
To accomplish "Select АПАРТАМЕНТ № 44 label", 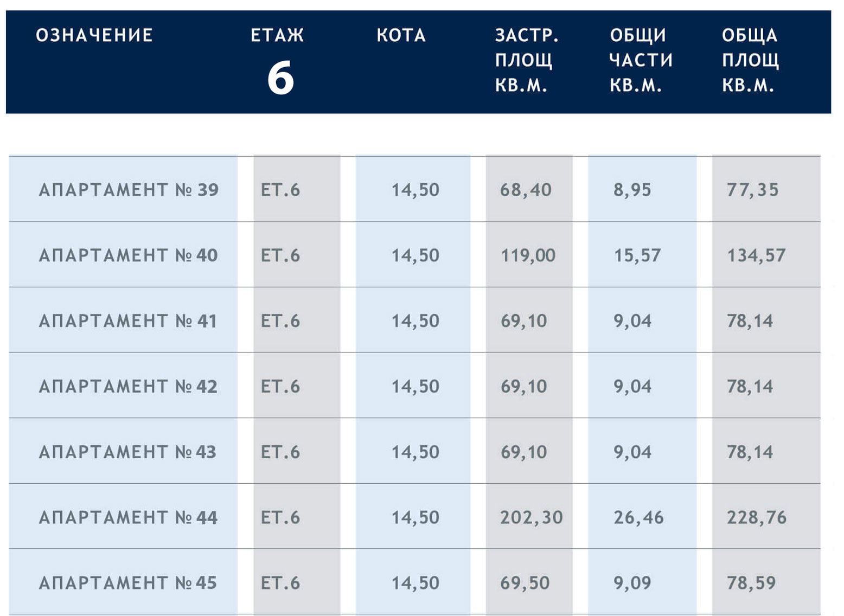I will (x=129, y=518).
